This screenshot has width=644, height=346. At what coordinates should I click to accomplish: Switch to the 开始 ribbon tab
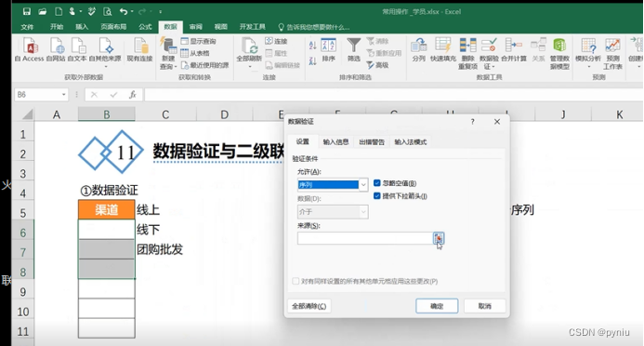pos(57,27)
